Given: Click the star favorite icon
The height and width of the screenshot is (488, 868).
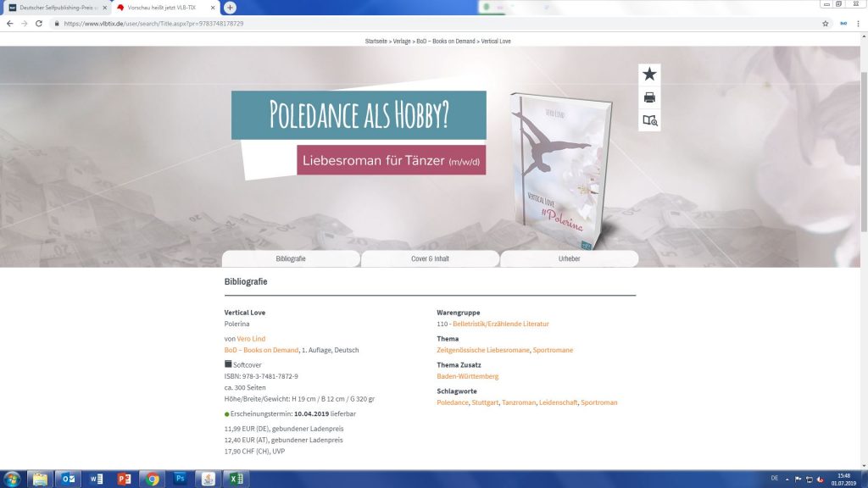Looking at the screenshot, I should tap(649, 75).
